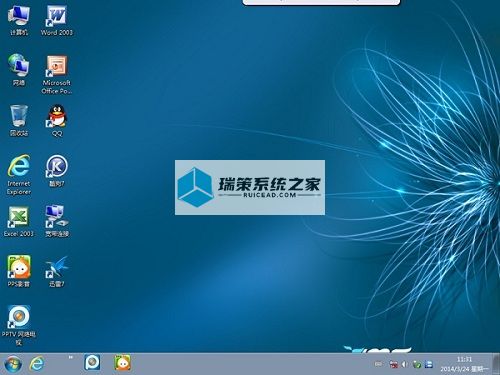Select the Recycle Bin icon
The image size is (500, 375).
coord(19,121)
